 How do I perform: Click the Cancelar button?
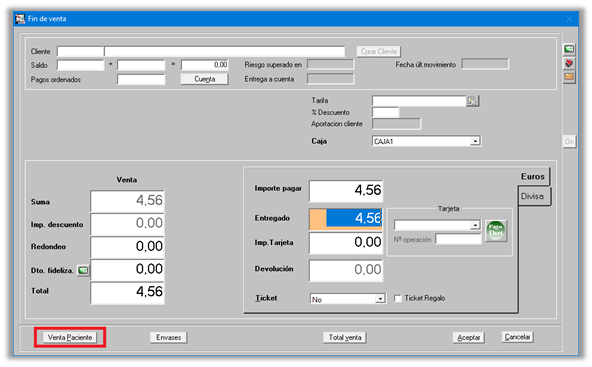[x=517, y=337]
